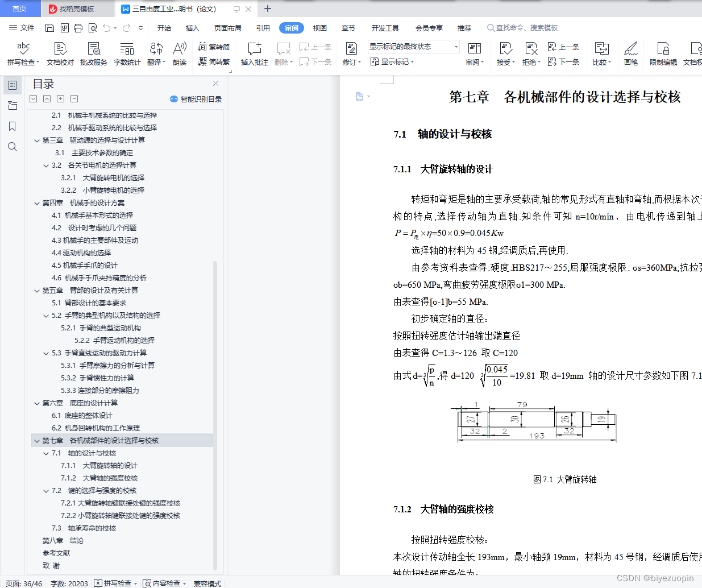Click 插入批注 insert comment
This screenshot has height=588, width=702.
[x=255, y=53]
